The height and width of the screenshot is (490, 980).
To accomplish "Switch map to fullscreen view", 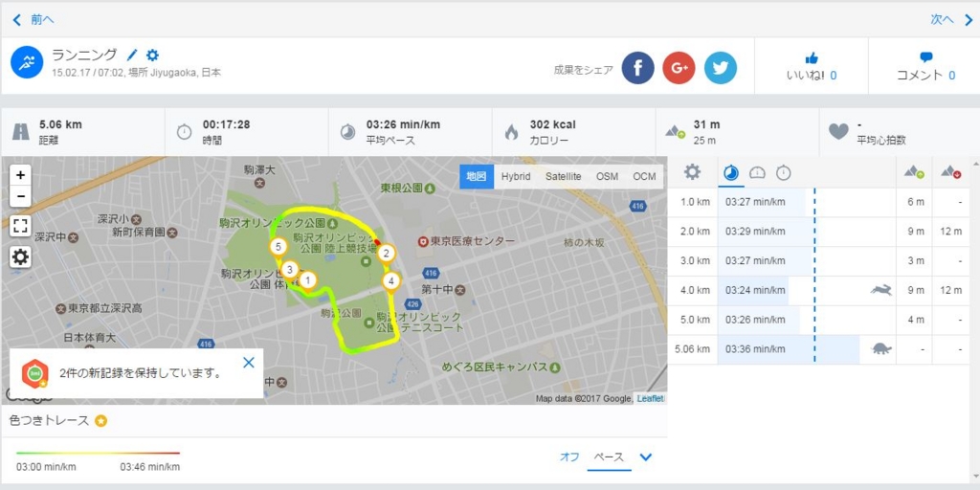I will (21, 226).
